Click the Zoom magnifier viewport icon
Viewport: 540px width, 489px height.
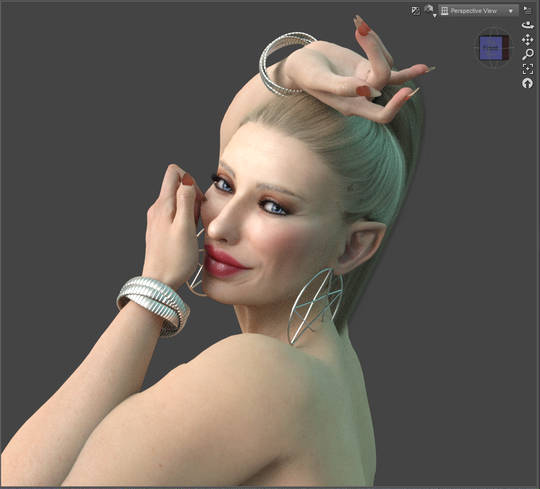(527, 54)
